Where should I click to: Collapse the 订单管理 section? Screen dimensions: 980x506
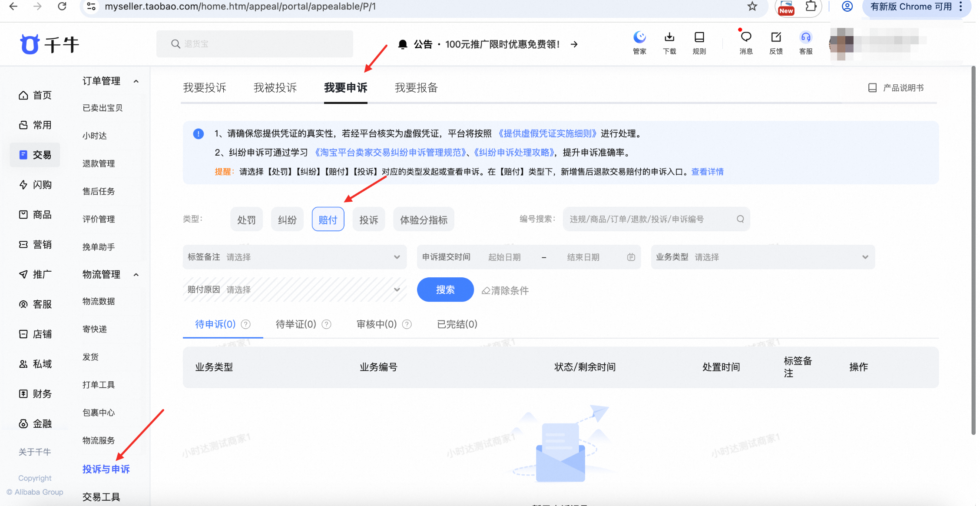(x=136, y=81)
